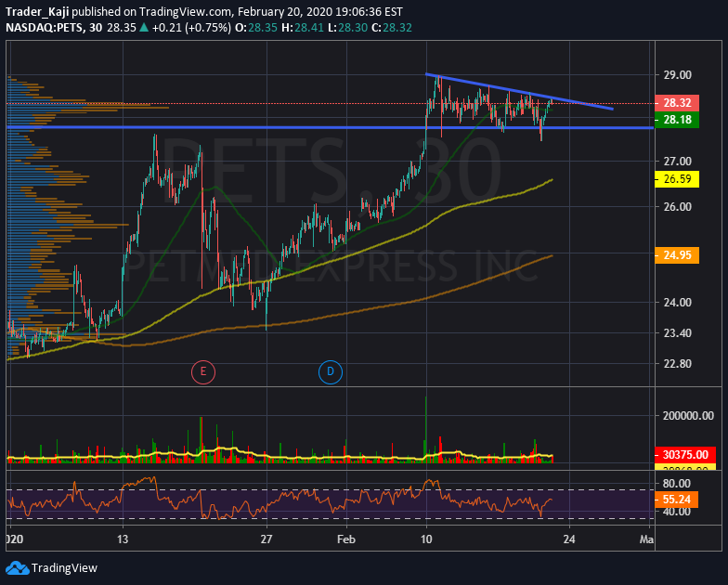Image resolution: width=728 pixels, height=585 pixels.
Task: Click the tallest green volume spike bar
Action: pos(425,429)
